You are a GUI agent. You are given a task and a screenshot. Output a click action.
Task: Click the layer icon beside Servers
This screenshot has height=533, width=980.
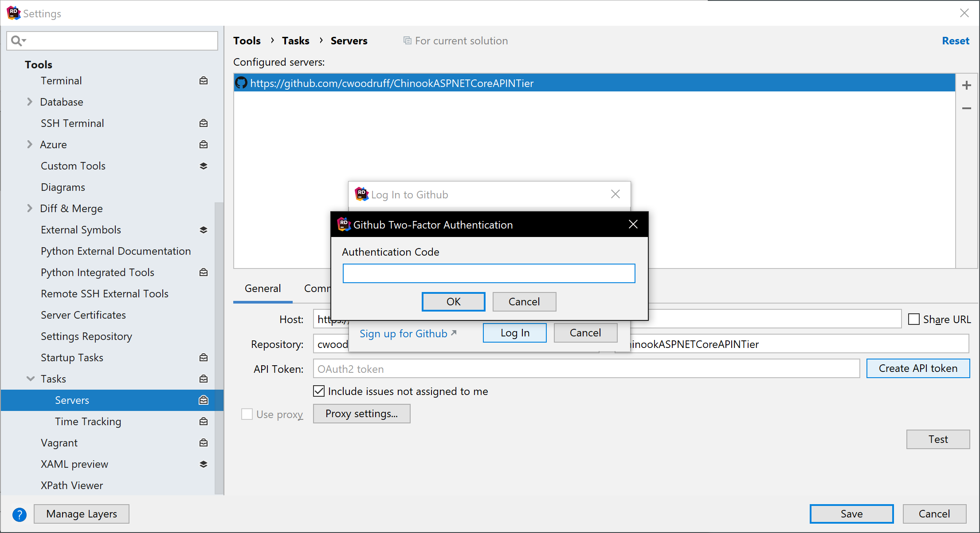pyautogui.click(x=204, y=400)
